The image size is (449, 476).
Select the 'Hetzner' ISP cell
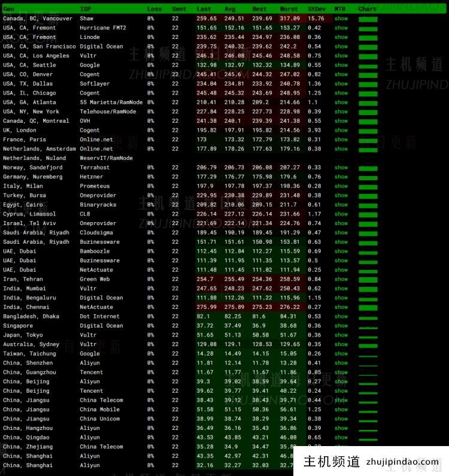(x=91, y=177)
